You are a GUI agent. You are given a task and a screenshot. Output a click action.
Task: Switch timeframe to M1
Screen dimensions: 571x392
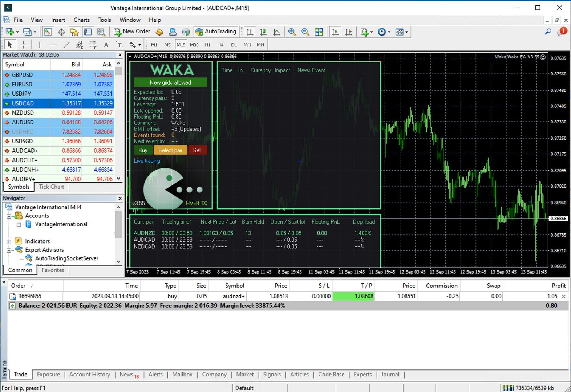point(154,45)
